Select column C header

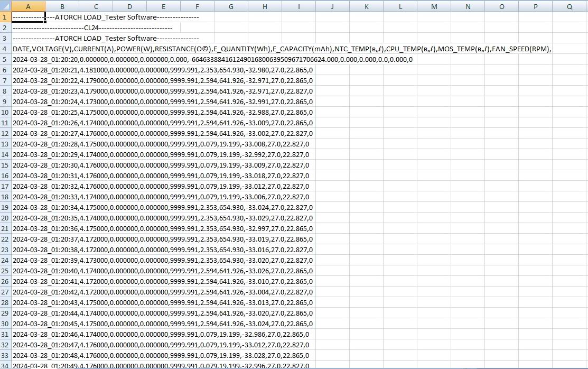[x=96, y=6]
